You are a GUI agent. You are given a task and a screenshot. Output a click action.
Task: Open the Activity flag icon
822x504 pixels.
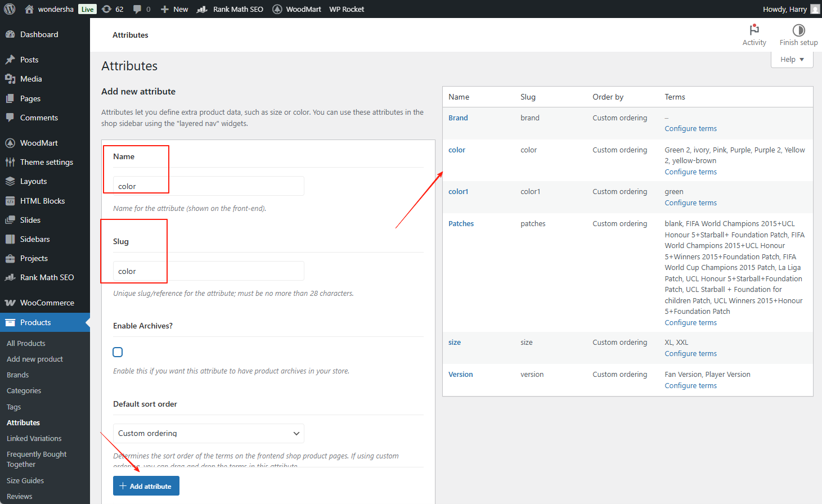pos(754,30)
